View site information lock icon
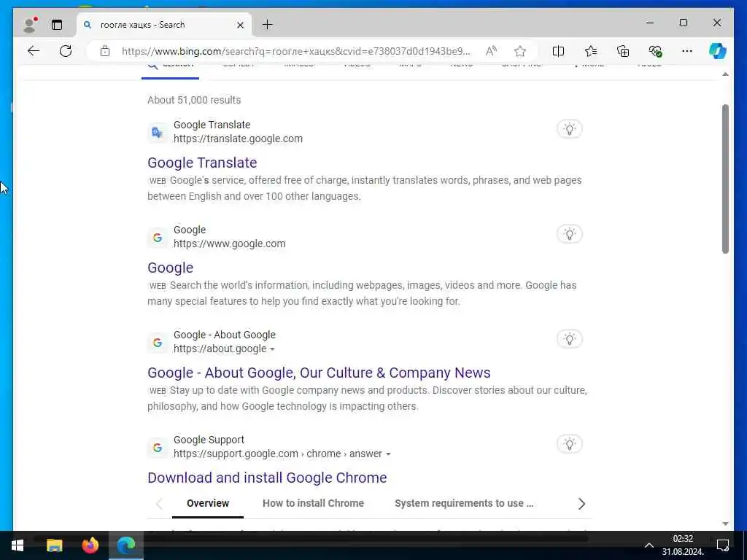The width and height of the screenshot is (747, 560). click(105, 51)
